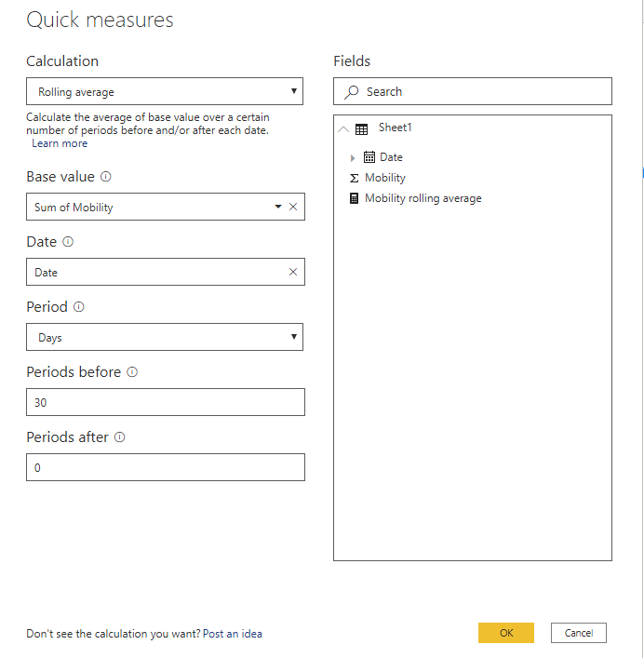Open the Sum of Mobility aggregation dropdown arrow
This screenshot has width=644, height=658.
[x=277, y=207]
